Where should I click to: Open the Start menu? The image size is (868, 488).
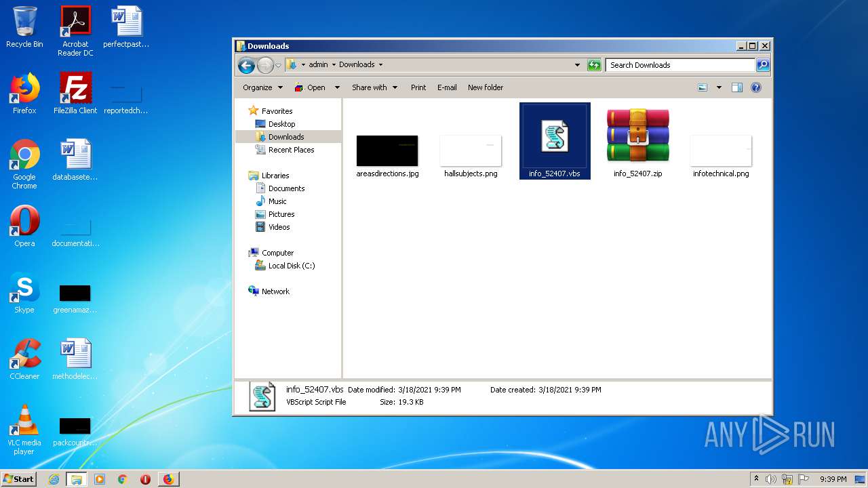[18, 479]
